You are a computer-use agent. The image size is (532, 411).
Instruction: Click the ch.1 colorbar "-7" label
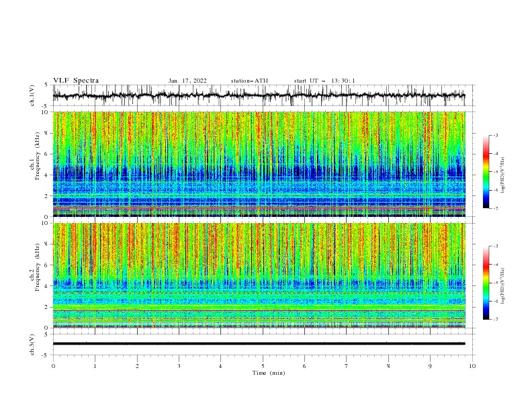495,208
